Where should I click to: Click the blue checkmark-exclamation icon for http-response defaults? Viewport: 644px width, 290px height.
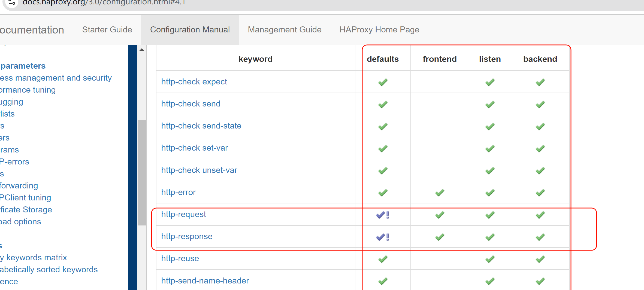(382, 237)
